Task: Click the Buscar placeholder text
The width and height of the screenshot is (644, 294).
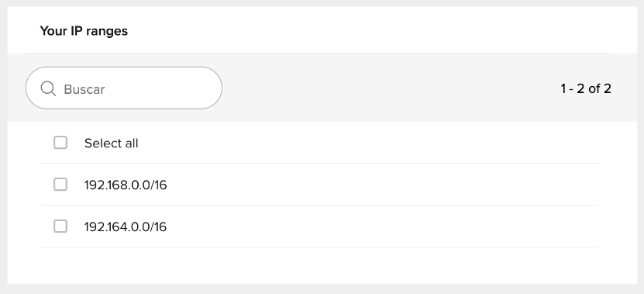Action: click(x=84, y=89)
